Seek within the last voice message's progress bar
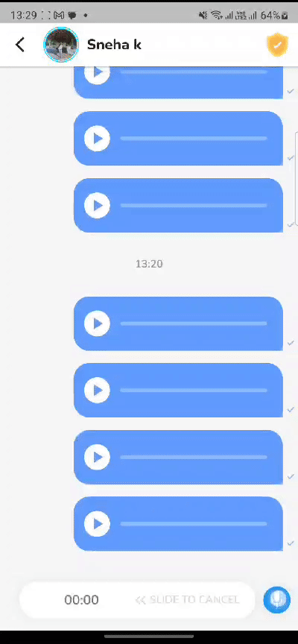 (x=194, y=524)
